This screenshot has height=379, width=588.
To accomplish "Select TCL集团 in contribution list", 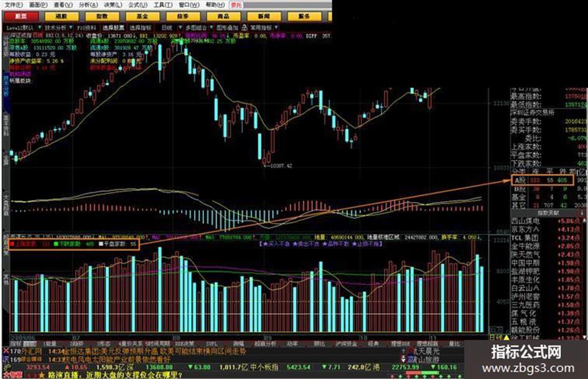I will (548, 238).
